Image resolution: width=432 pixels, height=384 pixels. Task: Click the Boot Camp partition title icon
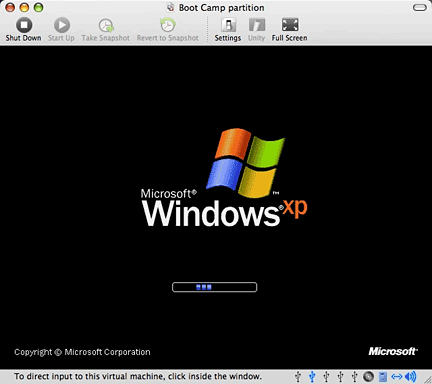tap(171, 7)
